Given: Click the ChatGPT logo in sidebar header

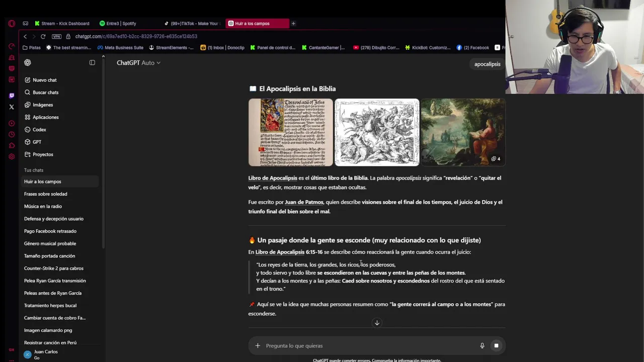Looking at the screenshot, I should 28,63.
